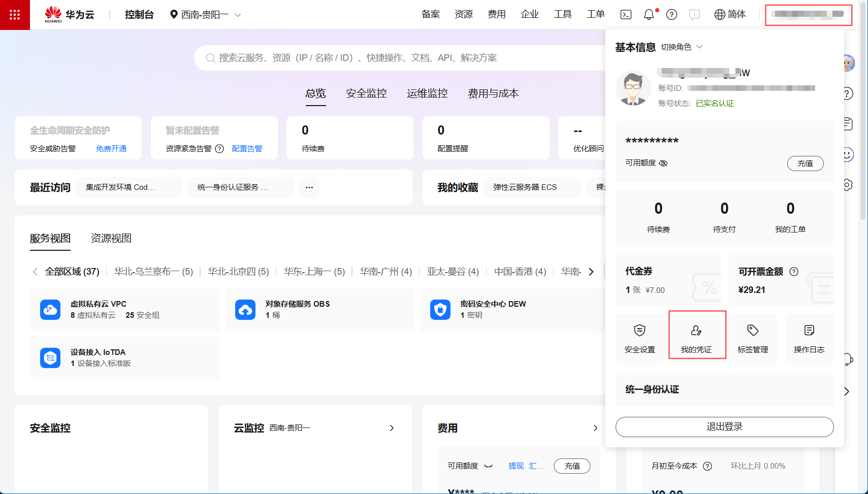Switch to the 安全监控 tab
868x494 pixels.
(367, 93)
